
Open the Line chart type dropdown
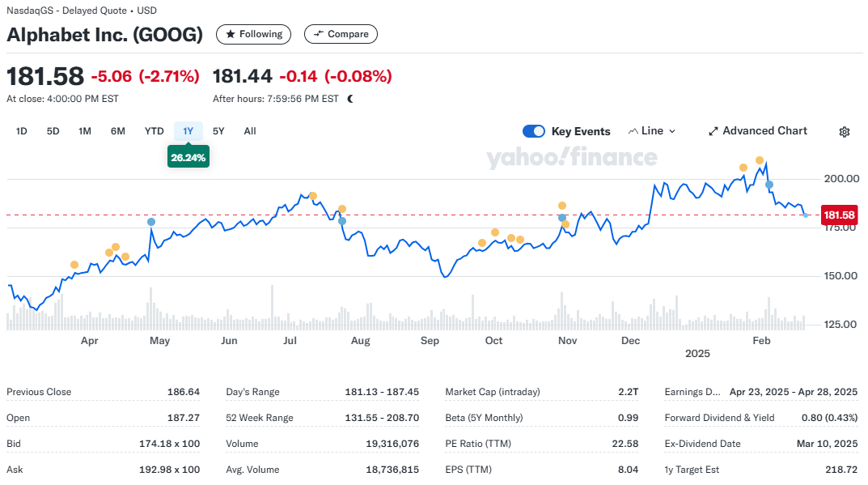652,131
